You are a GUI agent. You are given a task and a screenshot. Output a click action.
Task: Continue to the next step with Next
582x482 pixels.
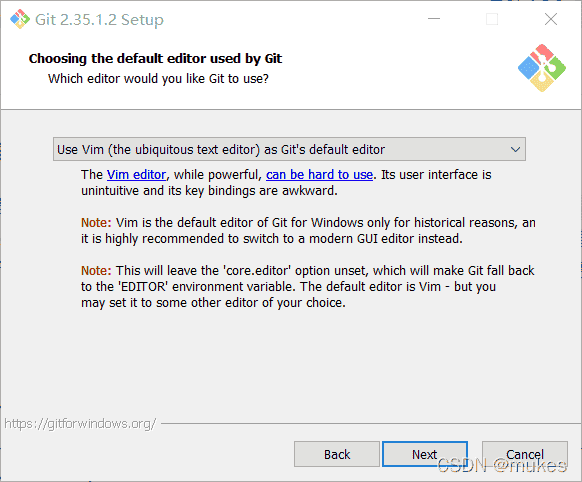(425, 454)
